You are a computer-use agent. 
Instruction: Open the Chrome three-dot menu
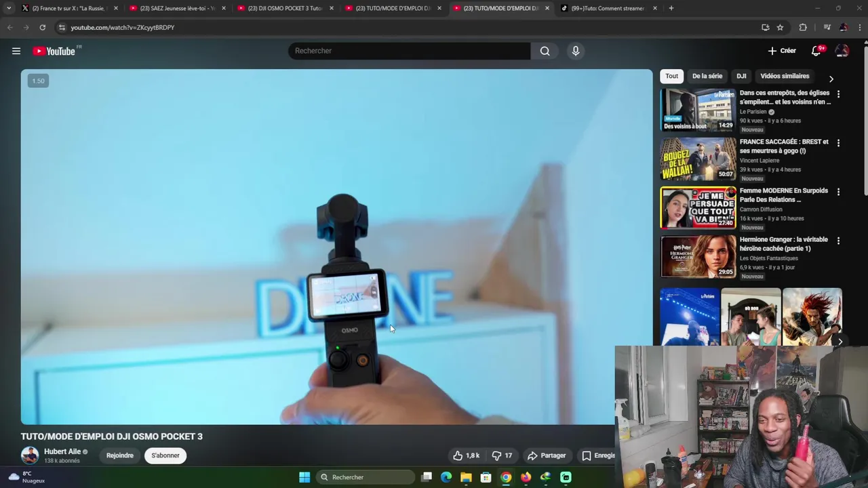pyautogui.click(x=859, y=27)
